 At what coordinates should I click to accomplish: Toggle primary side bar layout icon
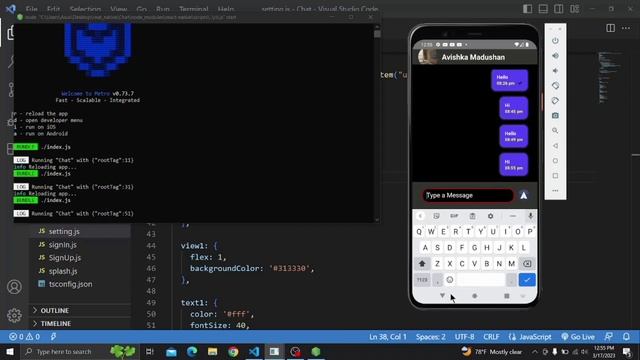click(527, 9)
